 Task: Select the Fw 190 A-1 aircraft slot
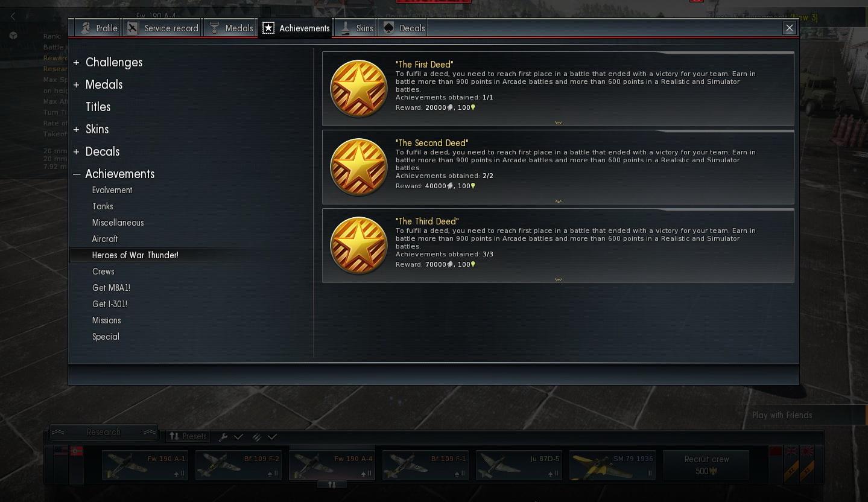click(x=145, y=466)
